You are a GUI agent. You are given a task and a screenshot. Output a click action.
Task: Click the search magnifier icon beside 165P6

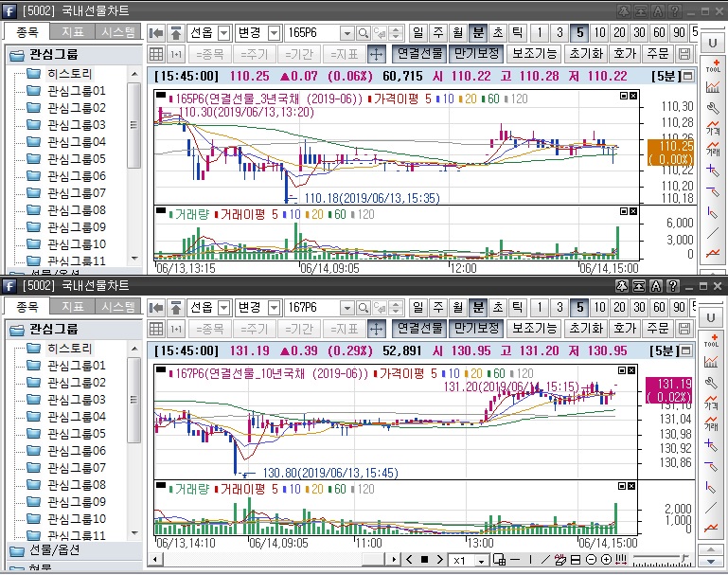pos(364,33)
